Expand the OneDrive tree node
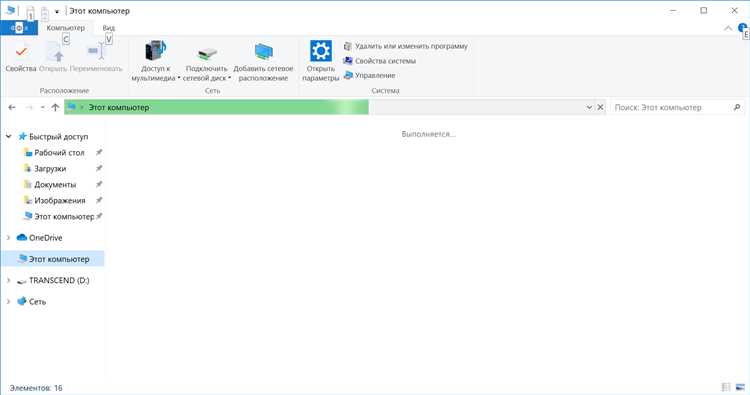 [x=9, y=238]
